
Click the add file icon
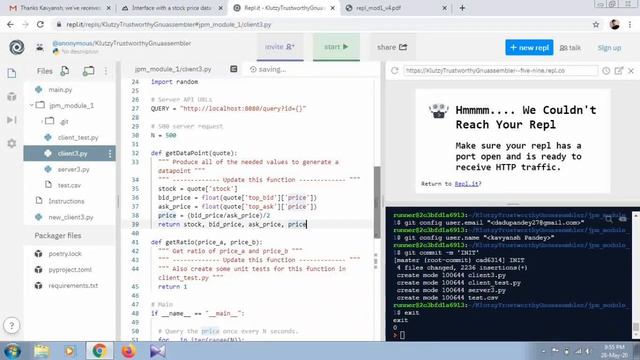pos(64,71)
